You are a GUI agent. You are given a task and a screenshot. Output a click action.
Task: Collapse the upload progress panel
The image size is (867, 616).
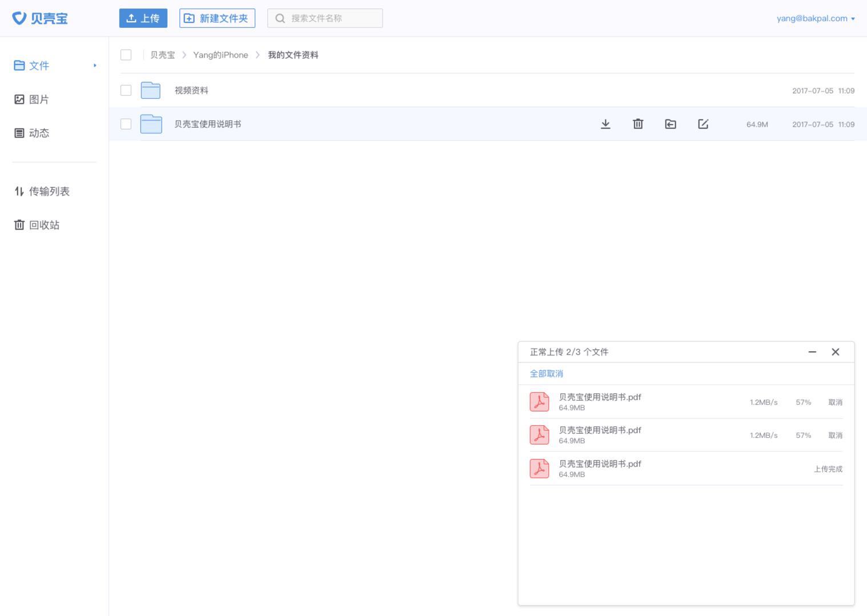tap(812, 352)
